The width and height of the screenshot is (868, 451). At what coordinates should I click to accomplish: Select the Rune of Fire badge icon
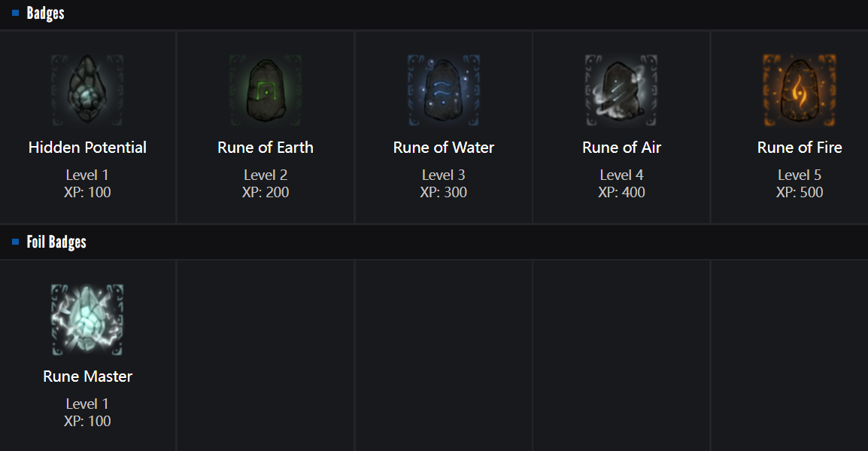(800, 90)
